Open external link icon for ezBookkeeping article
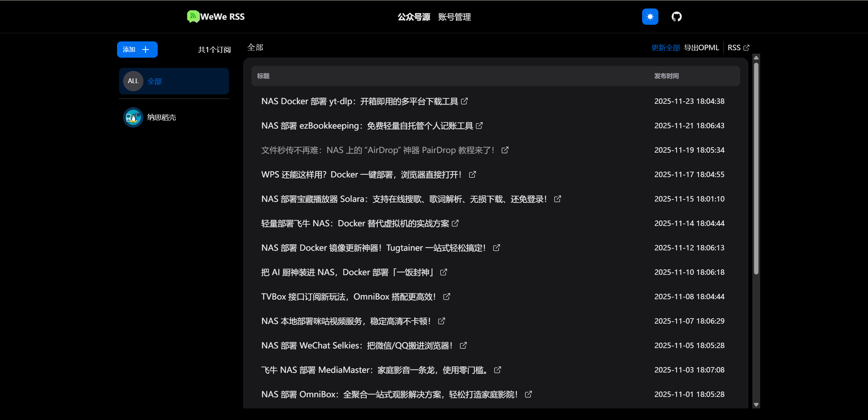The width and height of the screenshot is (868, 420). (479, 126)
